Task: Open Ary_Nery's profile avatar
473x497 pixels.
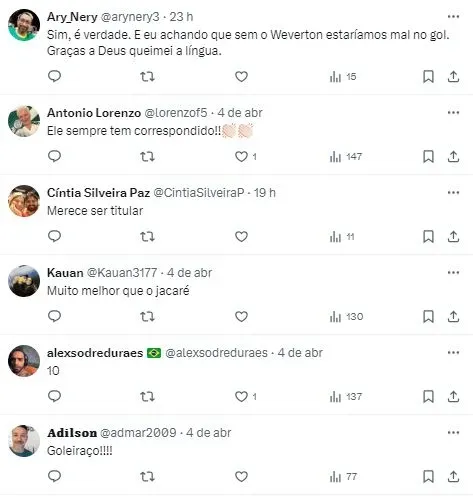Action: tap(24, 25)
